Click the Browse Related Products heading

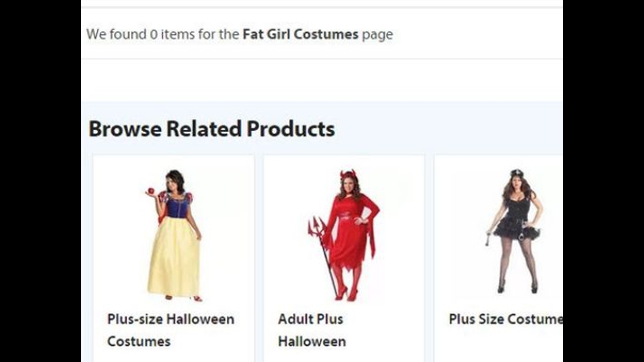click(x=212, y=129)
